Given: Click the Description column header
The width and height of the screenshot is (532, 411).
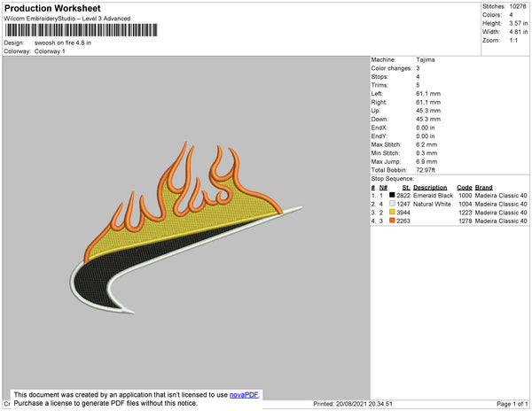Looking at the screenshot, I should [430, 188].
